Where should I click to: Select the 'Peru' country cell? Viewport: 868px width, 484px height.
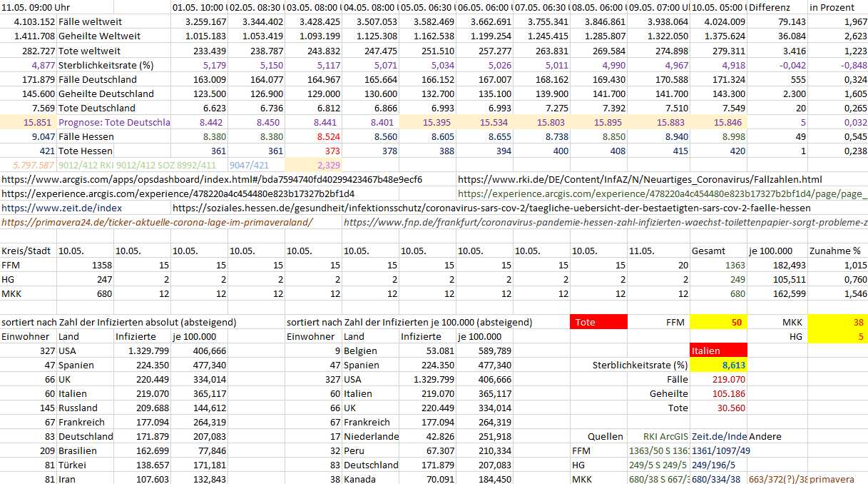coord(354,450)
